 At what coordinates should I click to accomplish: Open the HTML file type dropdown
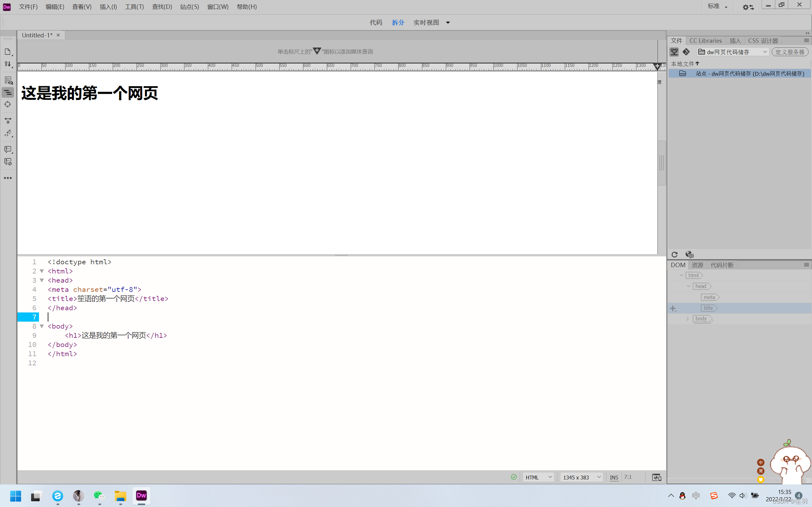[x=538, y=477]
